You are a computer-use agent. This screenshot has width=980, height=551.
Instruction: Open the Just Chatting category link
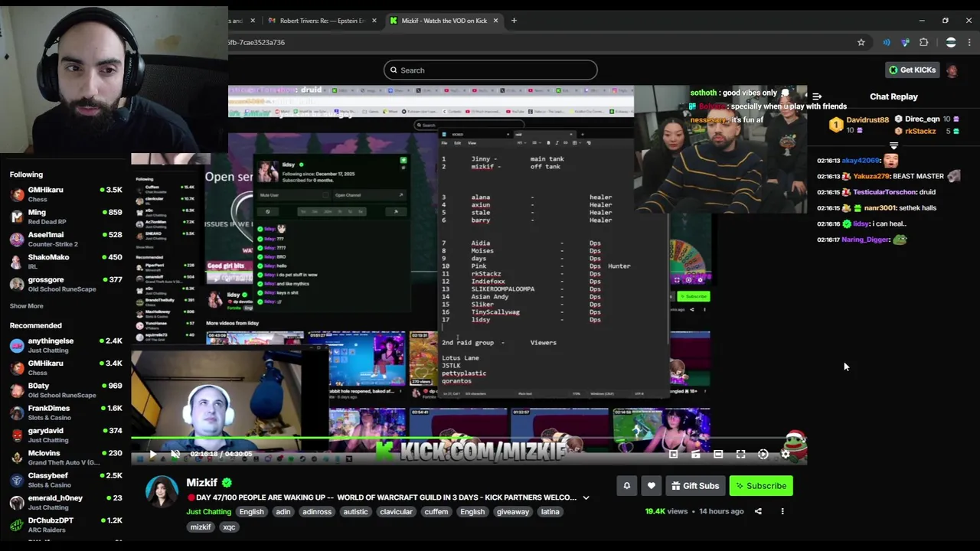[208, 512]
